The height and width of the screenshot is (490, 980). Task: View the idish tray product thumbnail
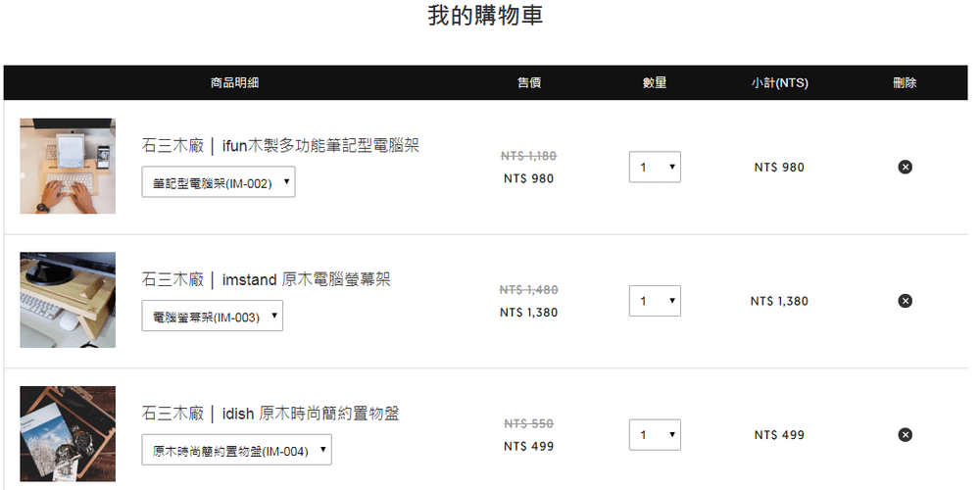point(68,433)
